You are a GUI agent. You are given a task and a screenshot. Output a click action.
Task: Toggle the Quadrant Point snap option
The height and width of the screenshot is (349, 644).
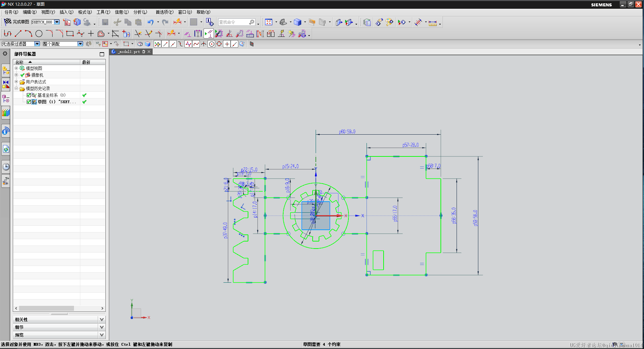coord(219,44)
